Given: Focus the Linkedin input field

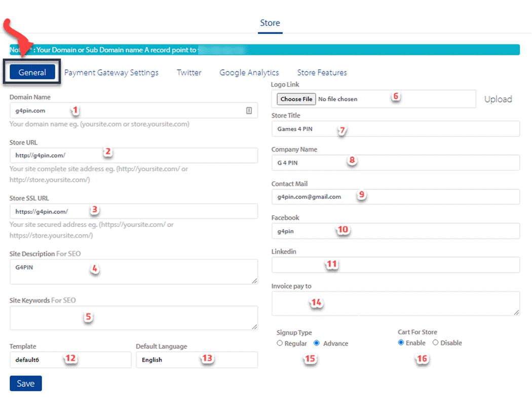Looking at the screenshot, I should [396, 264].
